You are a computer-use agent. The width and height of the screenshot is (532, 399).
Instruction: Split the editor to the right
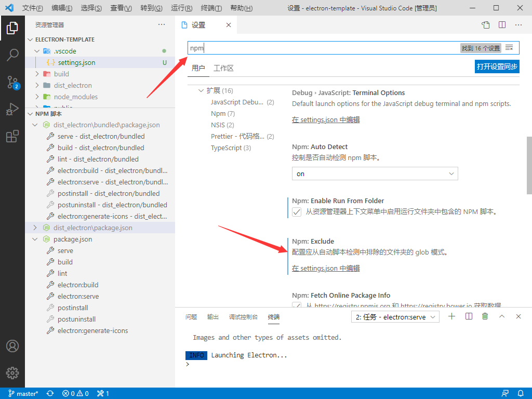[x=502, y=25]
